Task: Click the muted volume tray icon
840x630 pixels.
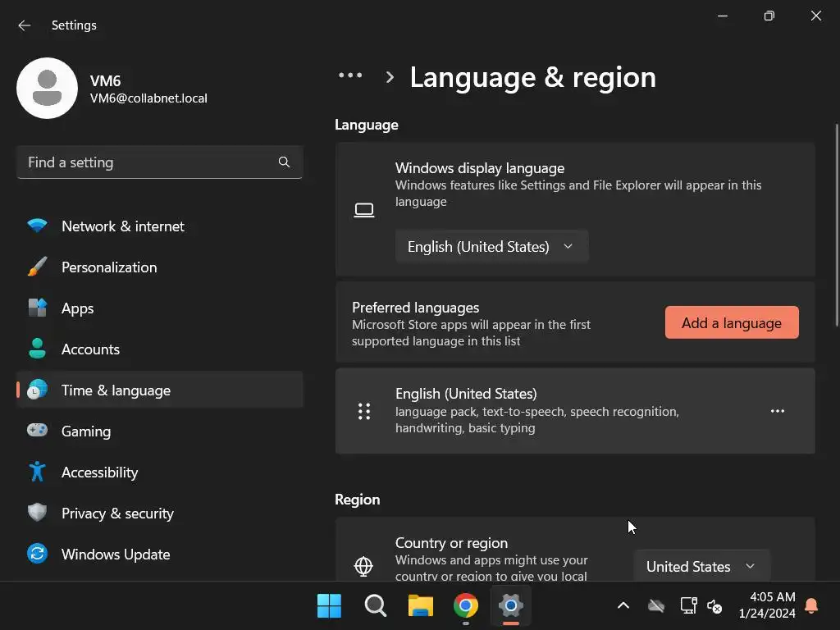Action: [714, 606]
